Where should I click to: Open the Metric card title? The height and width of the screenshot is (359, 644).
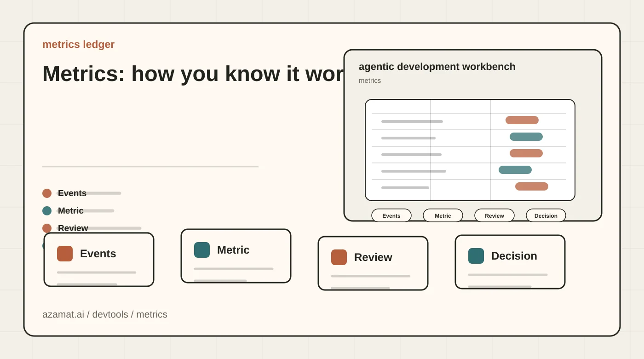point(233,250)
